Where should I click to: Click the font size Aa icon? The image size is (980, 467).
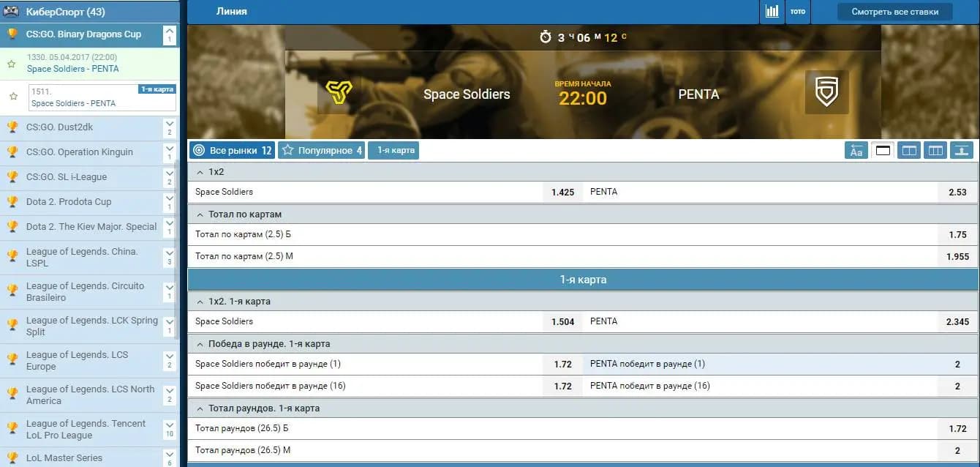pyautogui.click(x=856, y=150)
